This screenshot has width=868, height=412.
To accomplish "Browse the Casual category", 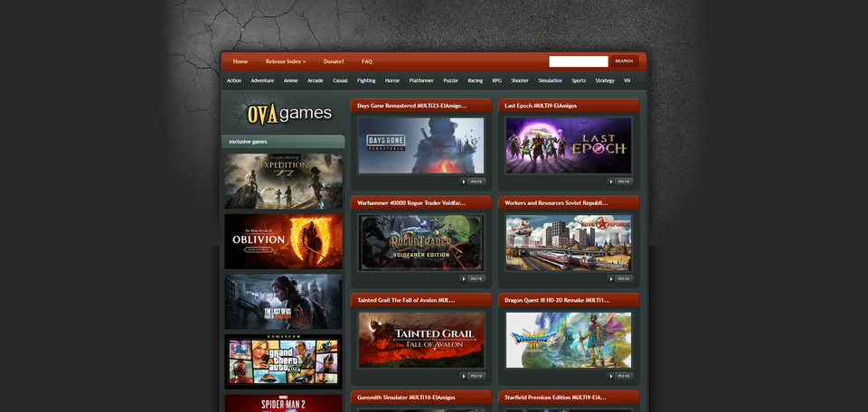I will [x=341, y=80].
